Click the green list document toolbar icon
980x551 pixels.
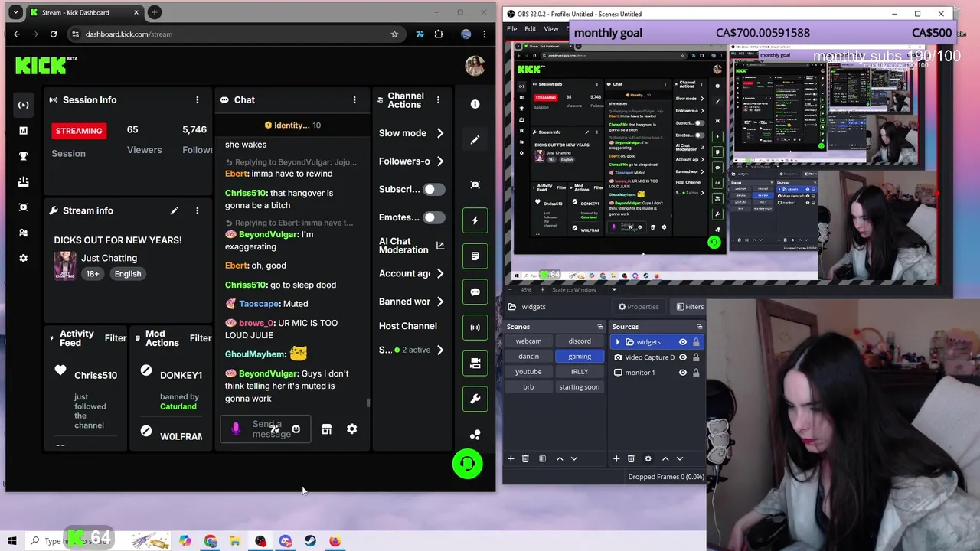click(475, 256)
